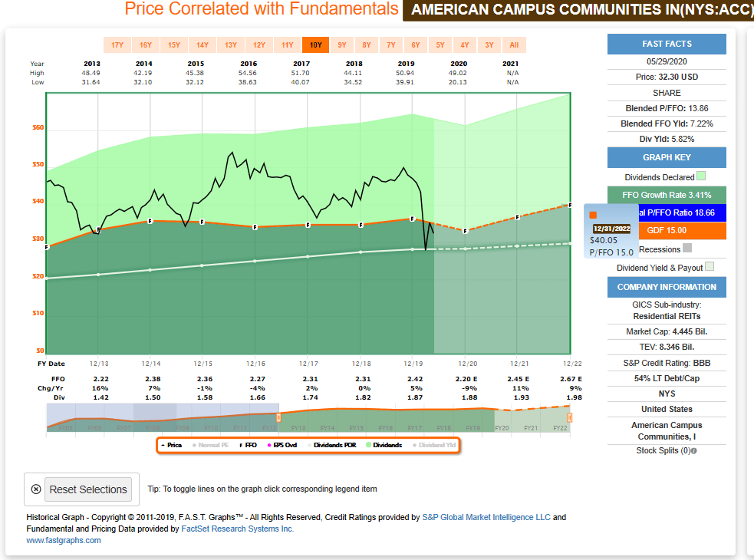Switch to the 7Y time range
Viewport: 754px width, 560px height.
(x=391, y=44)
